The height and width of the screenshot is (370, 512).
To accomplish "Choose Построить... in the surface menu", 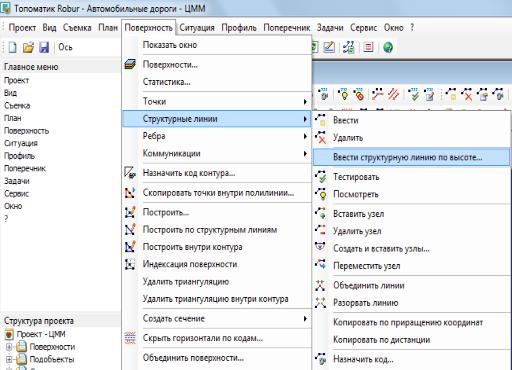I will [x=217, y=212].
